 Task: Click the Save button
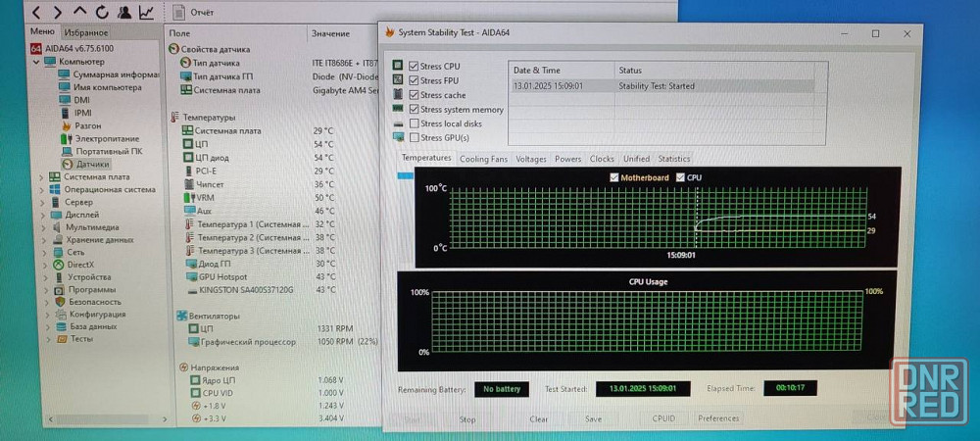(593, 419)
